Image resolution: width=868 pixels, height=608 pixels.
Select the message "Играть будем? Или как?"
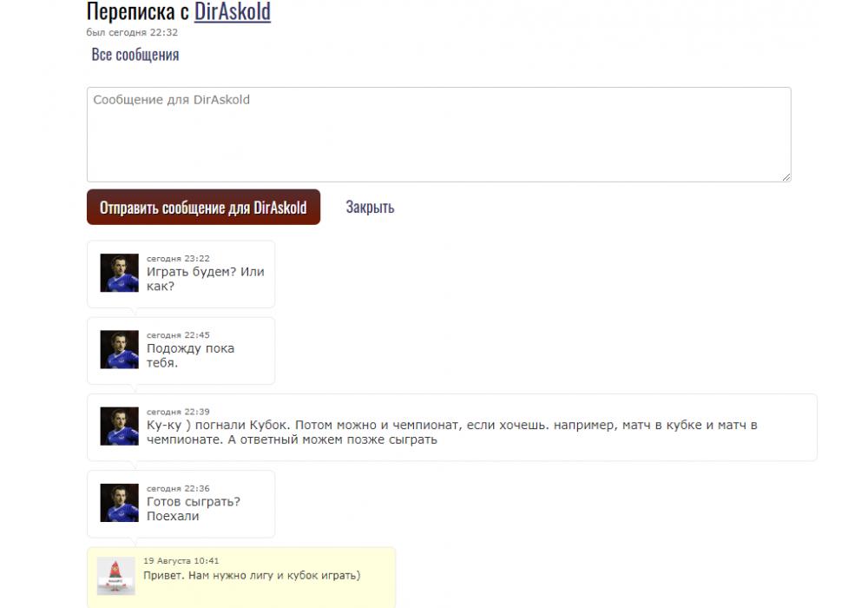pyautogui.click(x=206, y=279)
